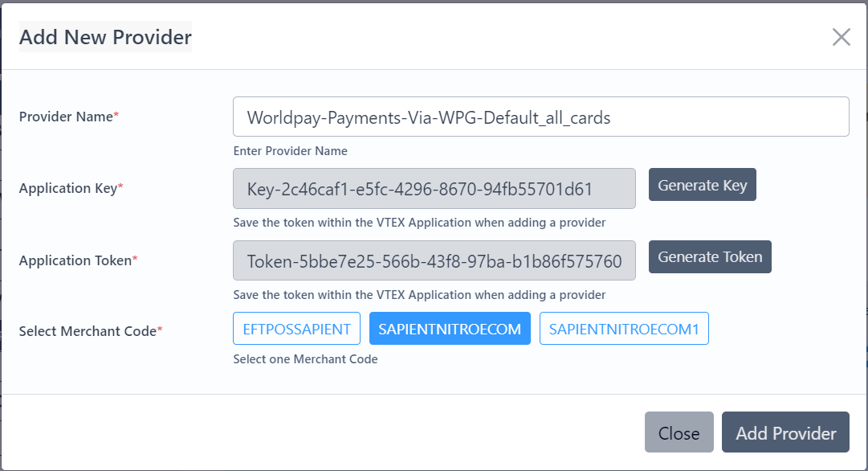Image resolution: width=868 pixels, height=471 pixels.
Task: Toggle the SAPIENTNITROECOM merchant code option
Action: [450, 329]
